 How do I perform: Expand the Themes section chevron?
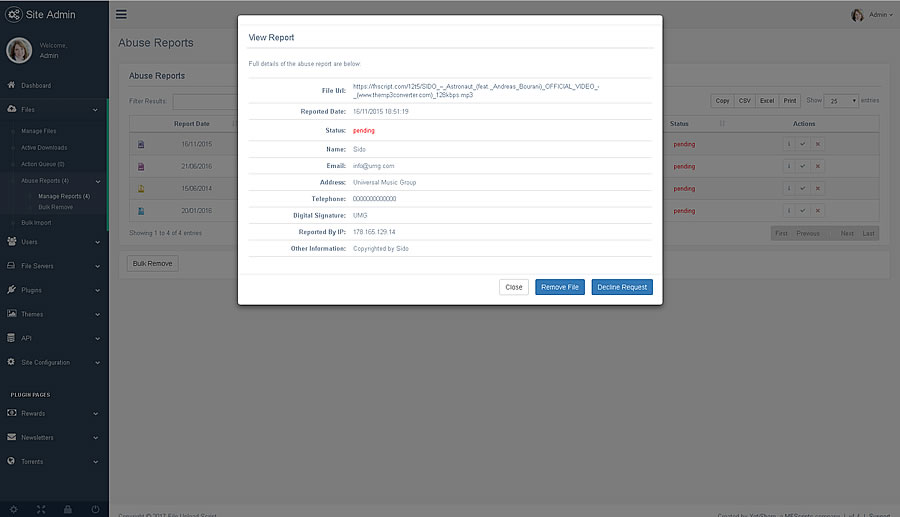97,314
